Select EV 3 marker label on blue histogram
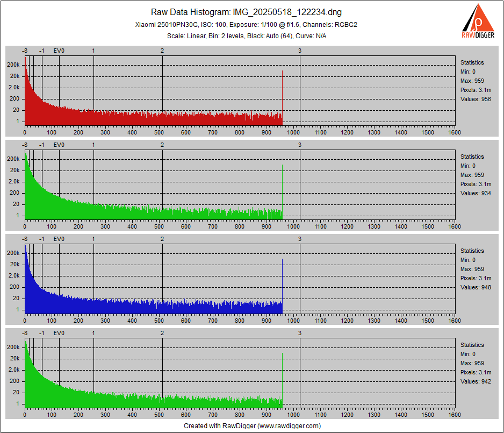Viewport: 504px width, 433px height. (x=300, y=239)
